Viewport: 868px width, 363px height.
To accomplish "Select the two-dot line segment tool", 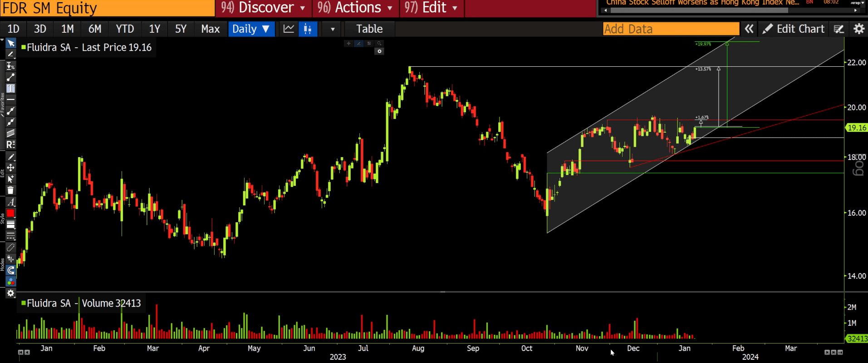I will click(10, 110).
